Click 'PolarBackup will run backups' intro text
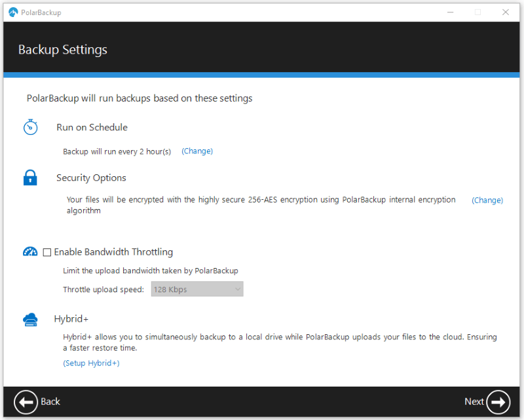Screen dimensions: 524x420 (140, 98)
